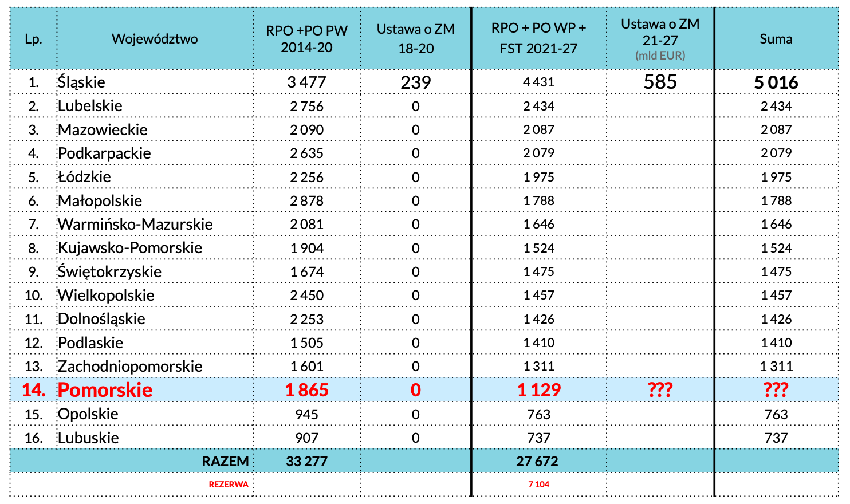This screenshot has width=850, height=504.
Task: Select the value 1 904 for Kujawsko-Pomorskie
Action: click(306, 249)
